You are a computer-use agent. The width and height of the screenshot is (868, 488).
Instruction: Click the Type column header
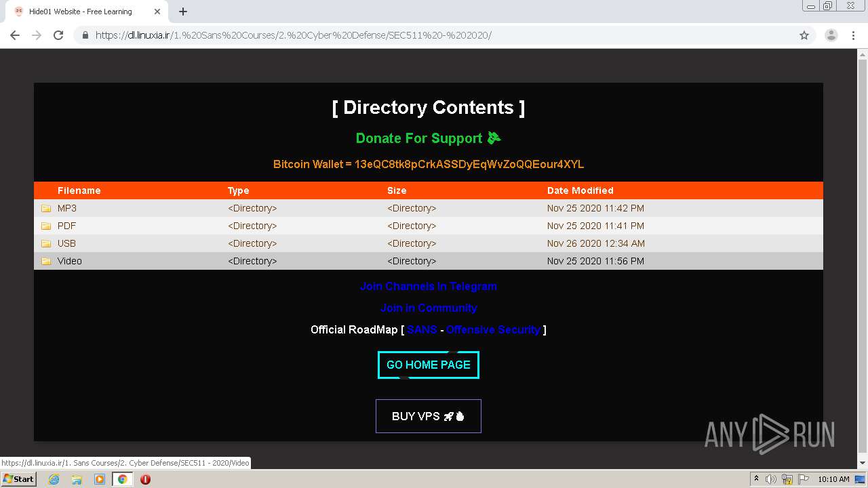point(239,190)
